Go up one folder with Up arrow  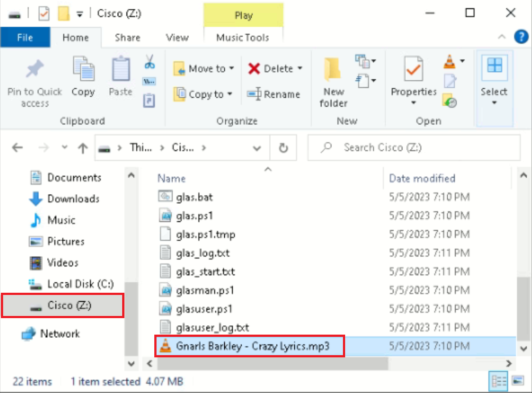tap(82, 148)
